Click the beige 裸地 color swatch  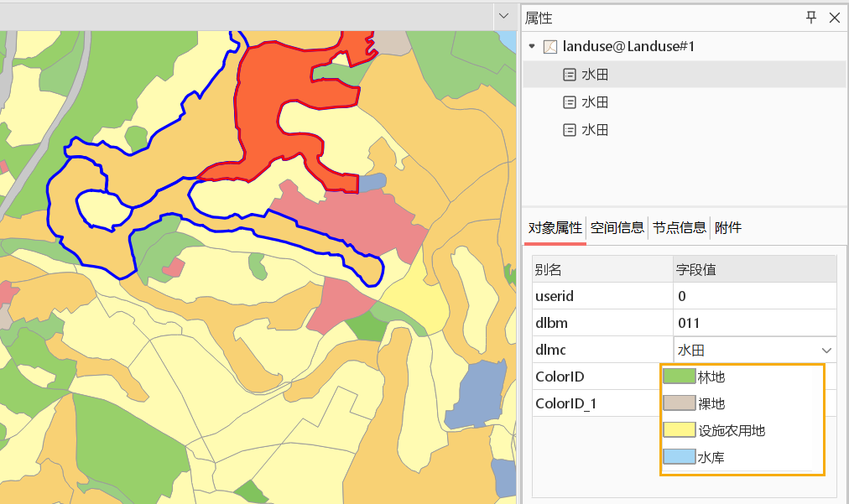(679, 403)
